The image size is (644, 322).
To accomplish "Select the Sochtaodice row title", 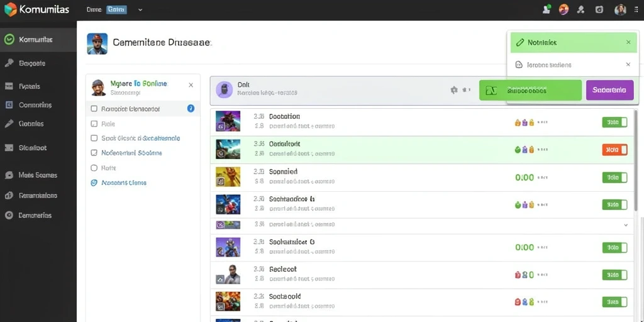I will [292, 199].
